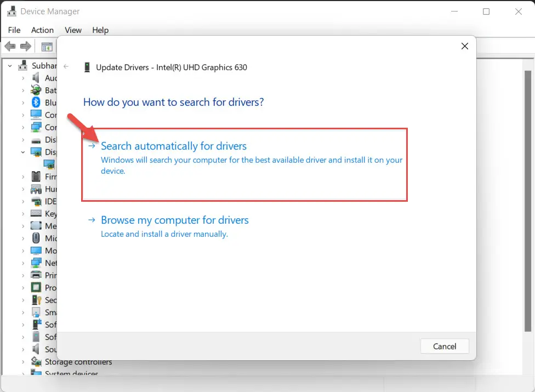Expand the Storage controllers chevron

click(x=23, y=362)
